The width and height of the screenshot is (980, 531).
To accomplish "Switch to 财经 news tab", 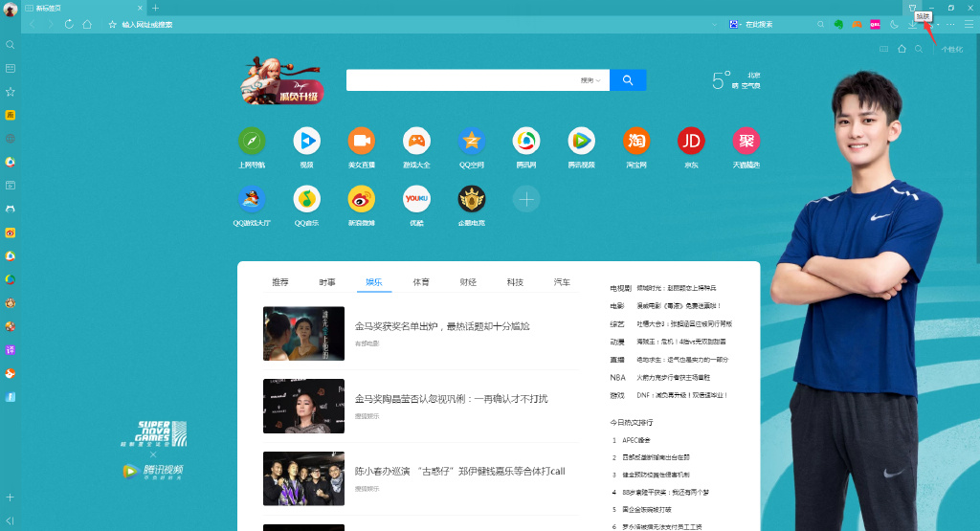I will click(x=468, y=282).
